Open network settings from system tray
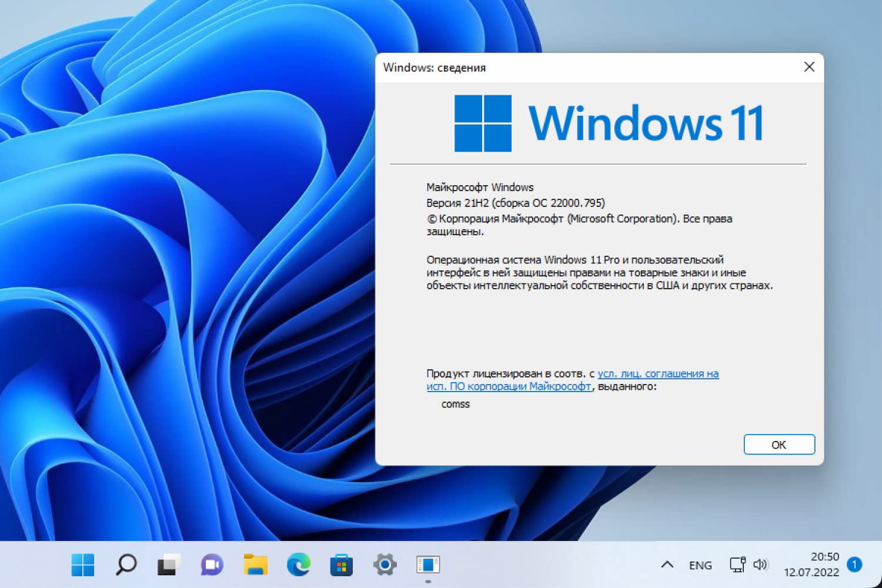This screenshot has width=882, height=588. [x=737, y=564]
